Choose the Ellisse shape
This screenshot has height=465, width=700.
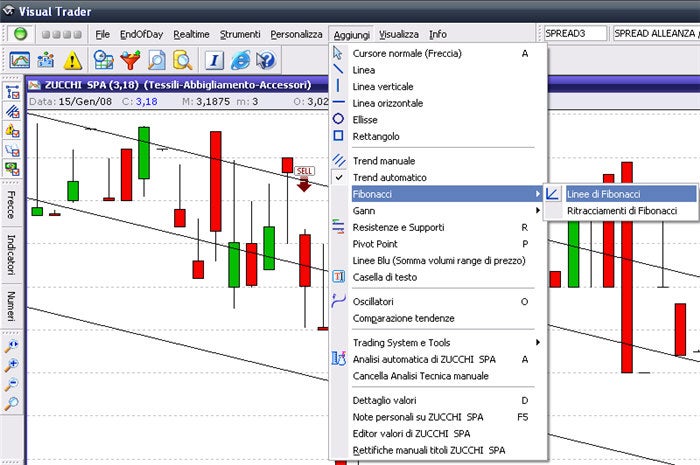point(438,120)
